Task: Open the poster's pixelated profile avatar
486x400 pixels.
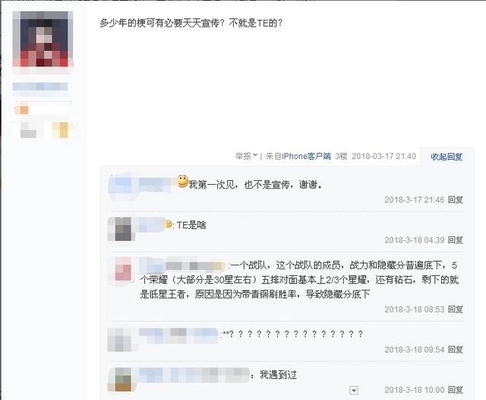Action: point(43,39)
